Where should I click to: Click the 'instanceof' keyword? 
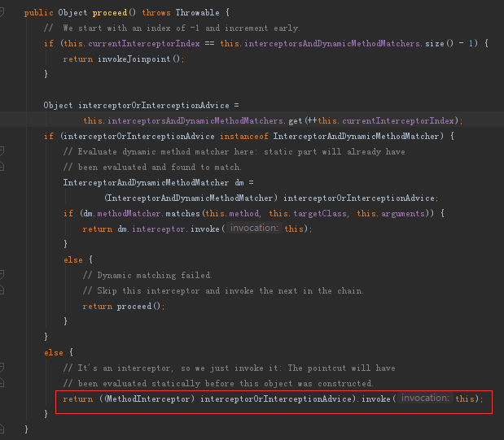[x=244, y=136]
